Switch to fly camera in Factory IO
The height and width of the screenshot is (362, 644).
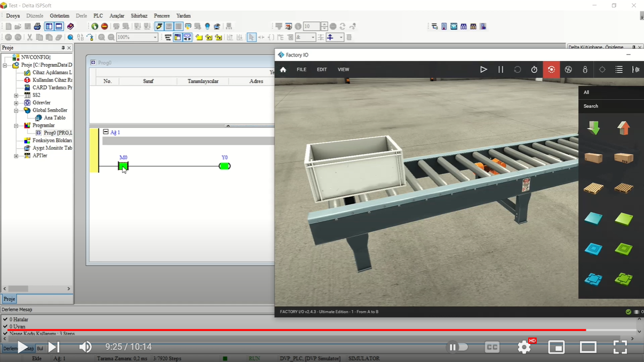[568, 69]
